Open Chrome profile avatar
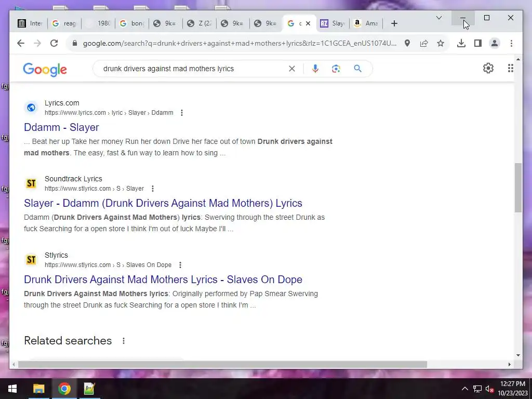The image size is (532, 399). pyautogui.click(x=495, y=43)
